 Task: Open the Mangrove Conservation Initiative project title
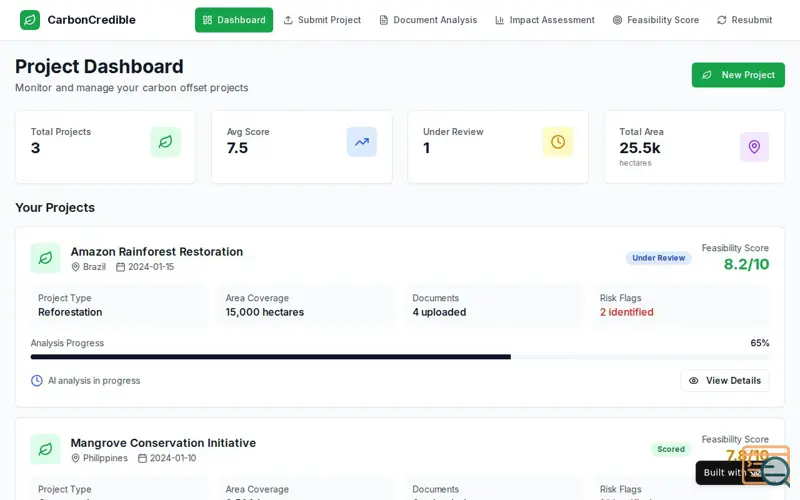pyautogui.click(x=163, y=443)
